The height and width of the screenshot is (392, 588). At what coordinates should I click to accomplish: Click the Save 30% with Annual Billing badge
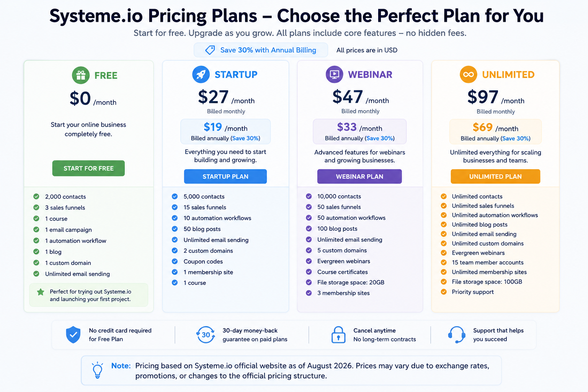[261, 50]
